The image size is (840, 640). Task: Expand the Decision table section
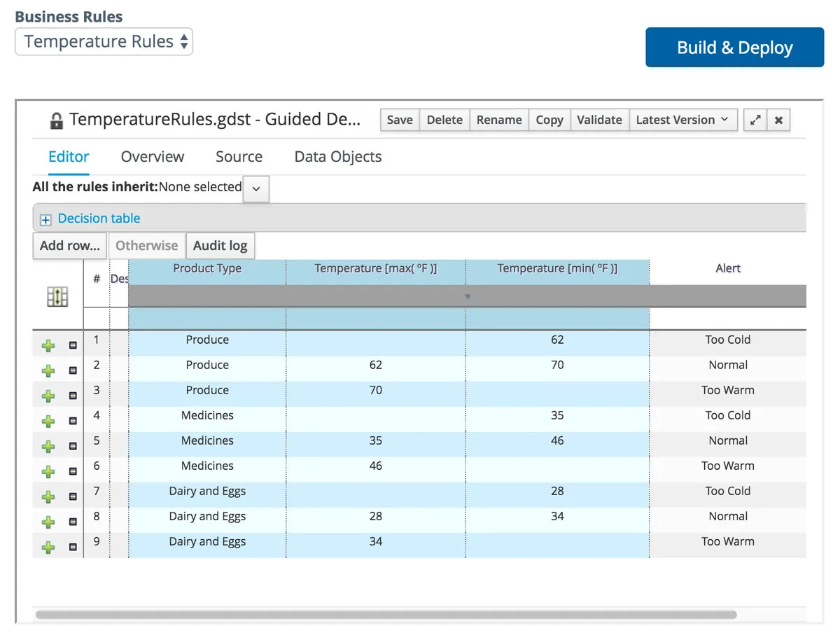pyautogui.click(x=46, y=220)
